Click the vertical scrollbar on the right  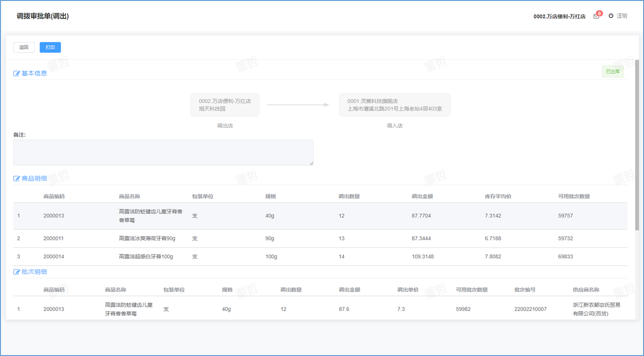(637, 144)
